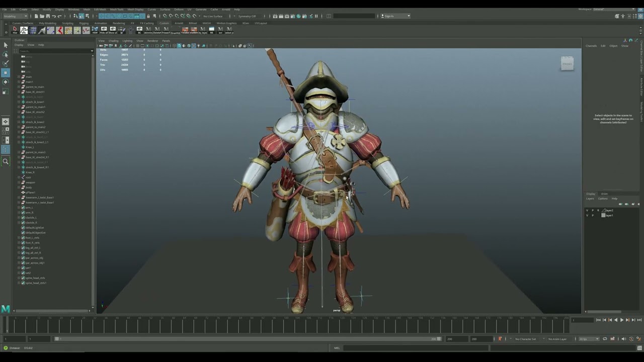Viewport: 644px width, 362px height.
Task: Switch to the Rigging shelf tab
Action: point(84,23)
